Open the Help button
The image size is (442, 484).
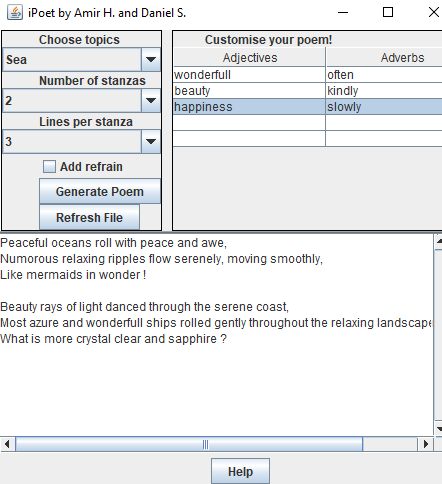coord(240,471)
